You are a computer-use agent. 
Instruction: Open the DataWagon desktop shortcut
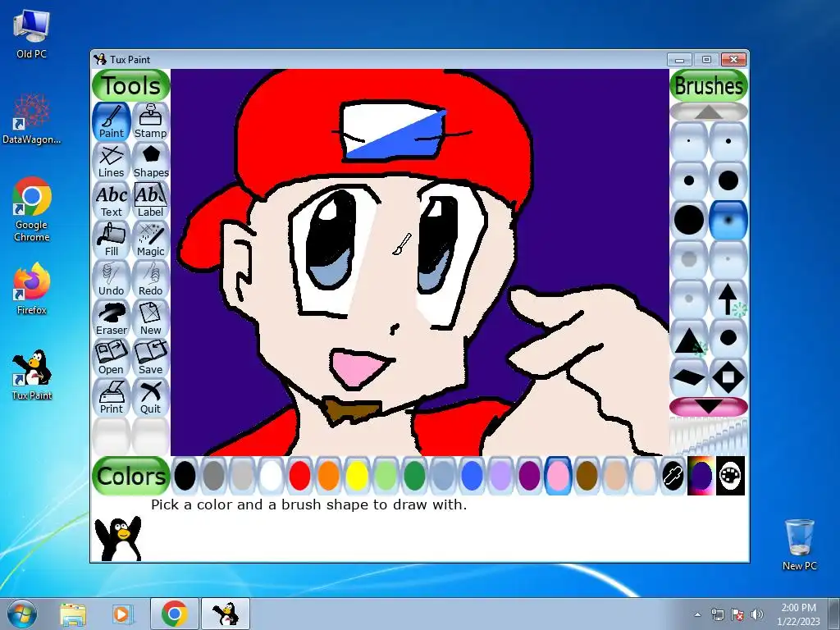pos(32,119)
